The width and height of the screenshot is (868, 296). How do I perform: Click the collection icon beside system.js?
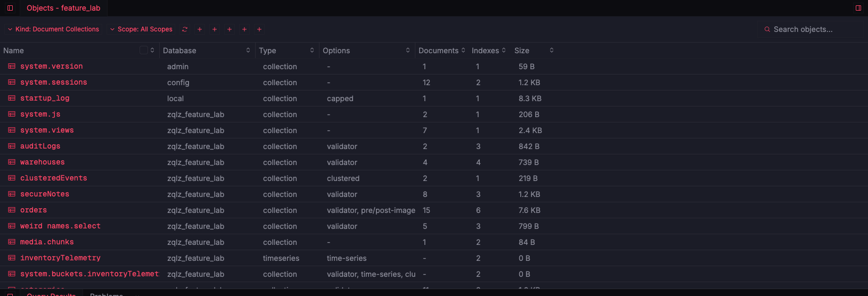pyautogui.click(x=12, y=114)
